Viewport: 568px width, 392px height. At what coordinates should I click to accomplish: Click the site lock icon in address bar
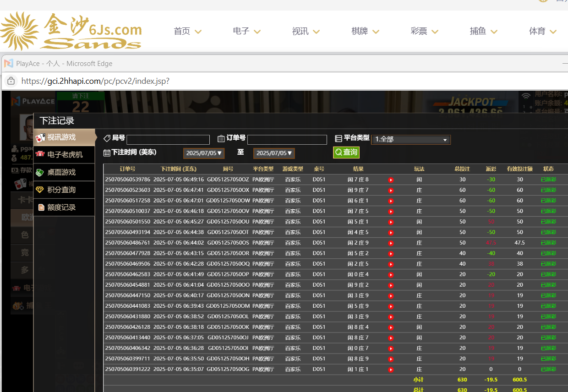coord(11,81)
